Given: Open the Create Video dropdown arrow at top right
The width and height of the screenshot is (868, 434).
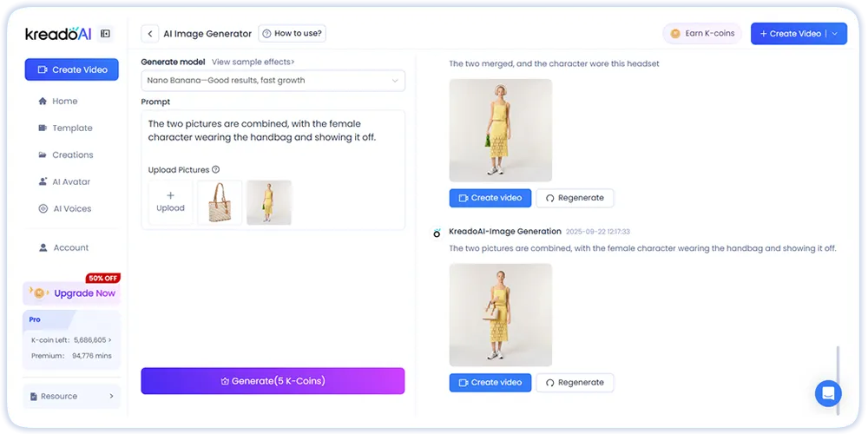Looking at the screenshot, I should (x=835, y=34).
